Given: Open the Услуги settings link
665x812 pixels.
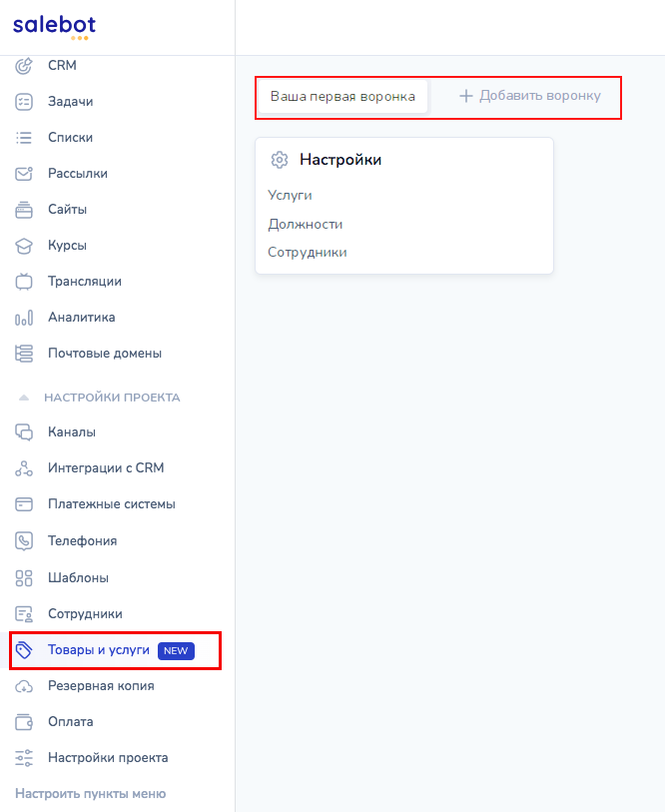Looking at the screenshot, I should (290, 196).
